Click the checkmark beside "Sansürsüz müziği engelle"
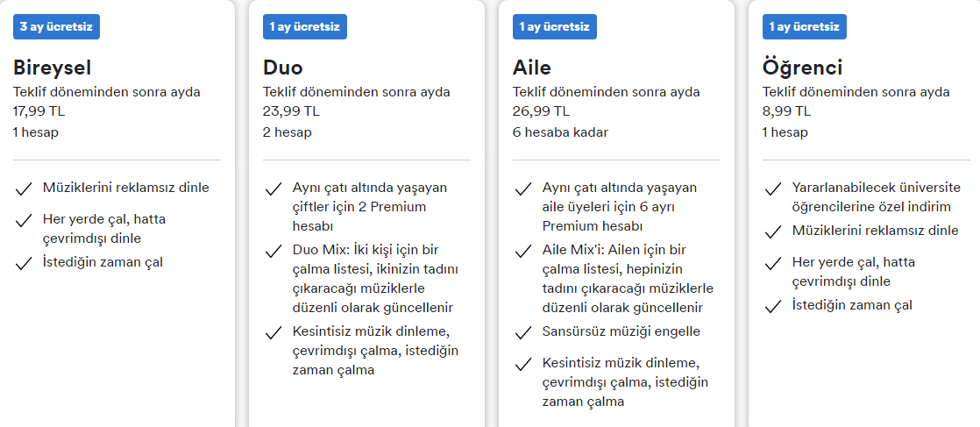Screen dimensions: 980x427 coord(523,332)
